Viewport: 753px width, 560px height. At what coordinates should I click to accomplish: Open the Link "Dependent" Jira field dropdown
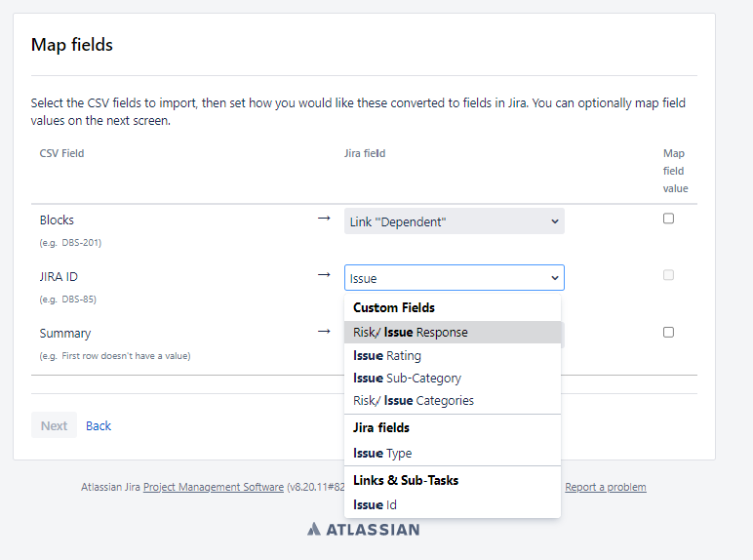455,221
